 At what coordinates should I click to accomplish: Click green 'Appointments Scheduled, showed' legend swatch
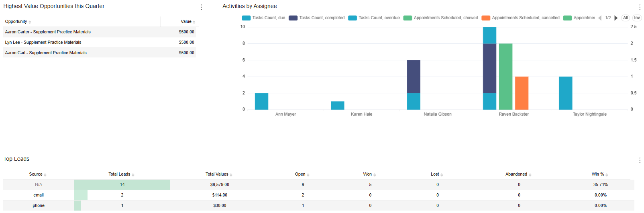coord(408,18)
